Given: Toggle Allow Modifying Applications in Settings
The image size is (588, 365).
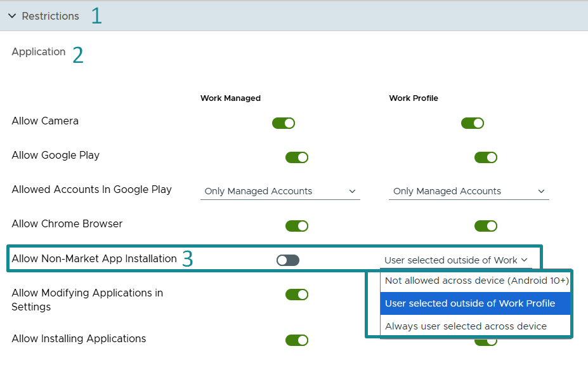Looking at the screenshot, I should pos(297,295).
